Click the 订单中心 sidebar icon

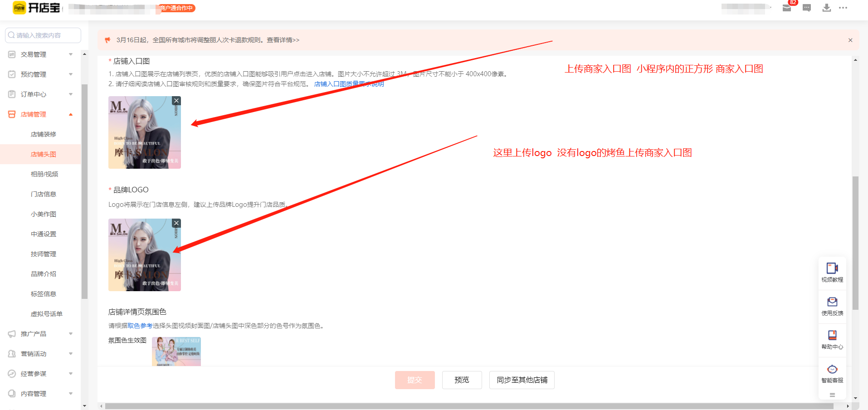point(12,94)
